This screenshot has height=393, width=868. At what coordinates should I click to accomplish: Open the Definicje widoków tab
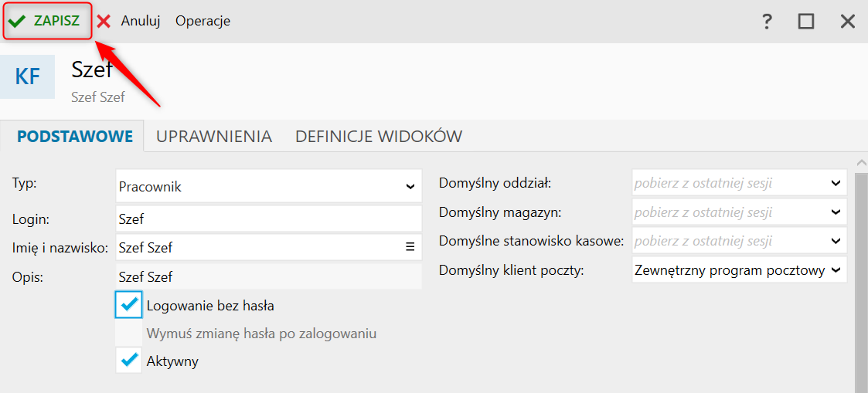coord(379,136)
